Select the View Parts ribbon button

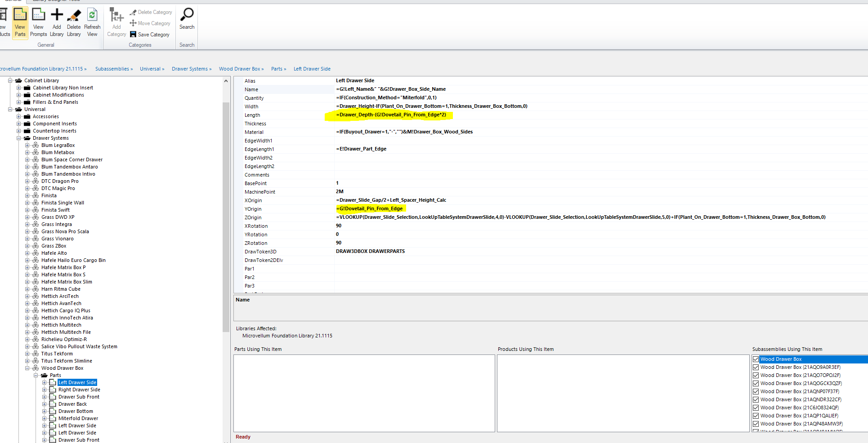point(20,23)
